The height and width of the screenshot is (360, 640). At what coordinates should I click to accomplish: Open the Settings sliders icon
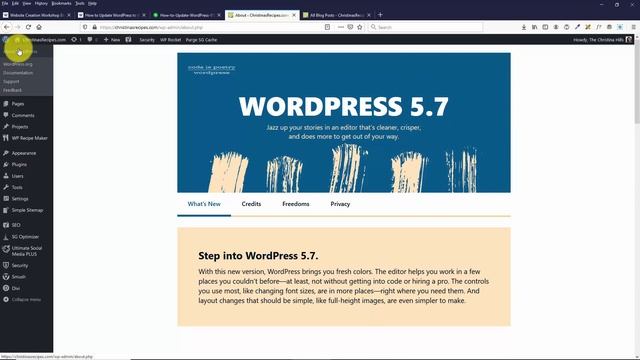point(6,199)
